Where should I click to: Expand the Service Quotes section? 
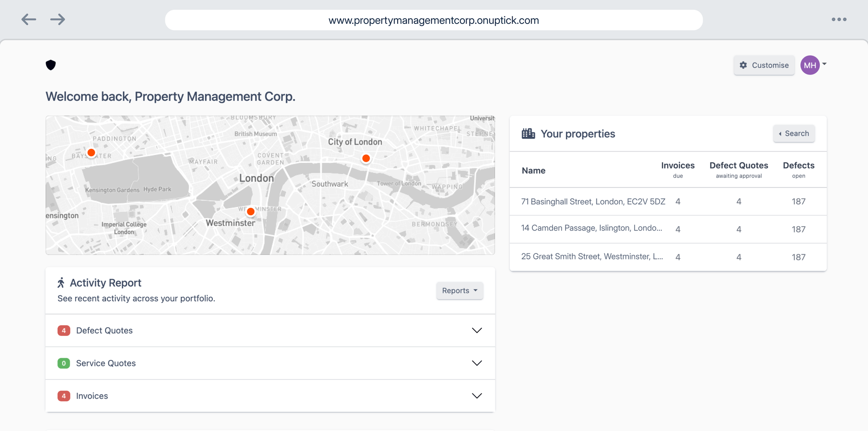(x=477, y=363)
